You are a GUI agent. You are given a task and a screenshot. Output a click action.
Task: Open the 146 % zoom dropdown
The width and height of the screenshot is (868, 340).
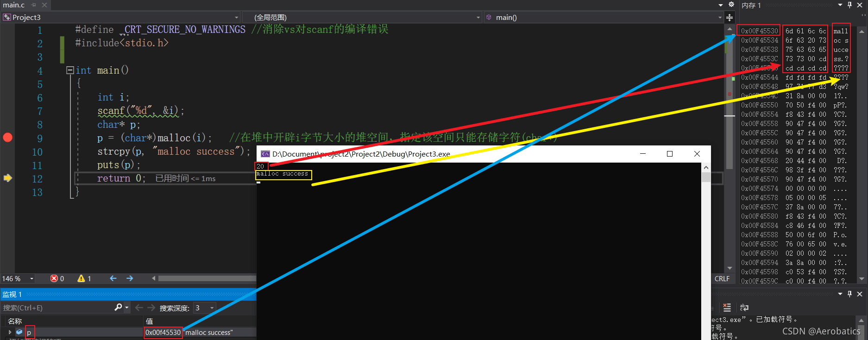coord(32,279)
